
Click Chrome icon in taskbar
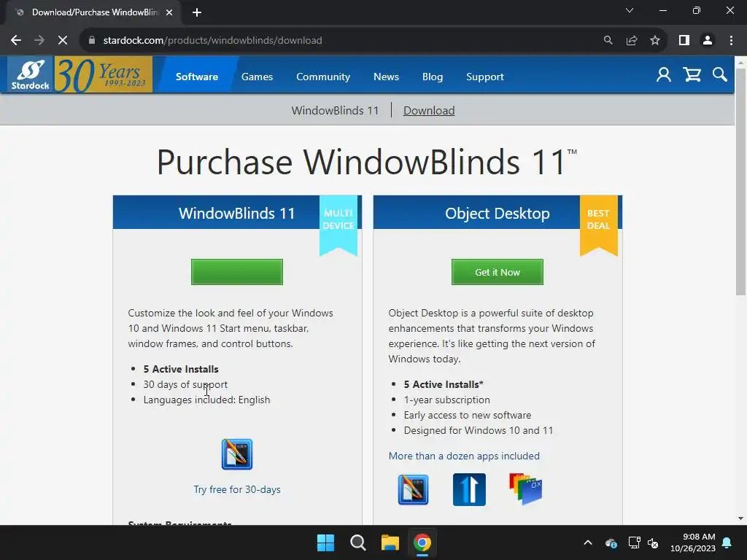coord(422,542)
